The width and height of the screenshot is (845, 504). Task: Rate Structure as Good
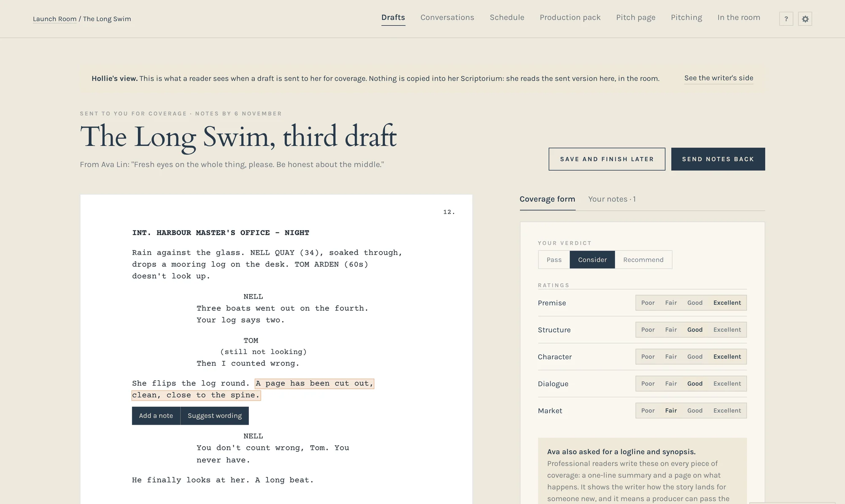click(x=695, y=330)
